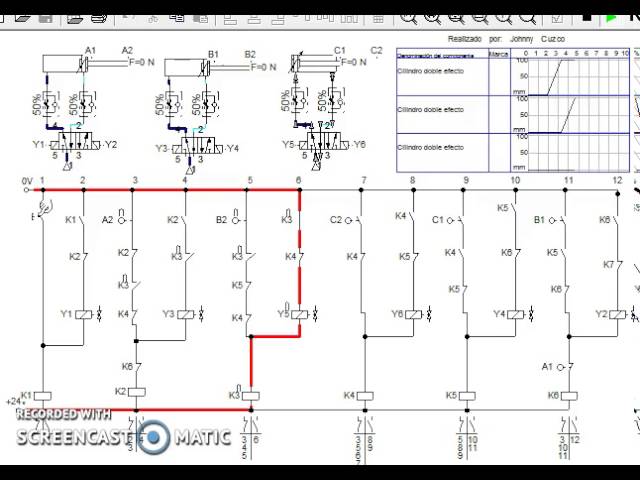
Task: Click the A2 proximity switch contact
Action: click(126, 220)
